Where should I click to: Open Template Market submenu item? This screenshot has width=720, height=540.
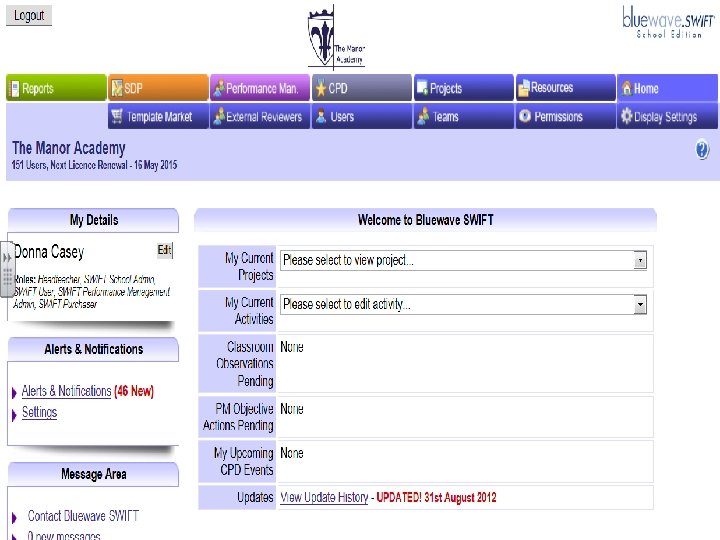(x=158, y=116)
